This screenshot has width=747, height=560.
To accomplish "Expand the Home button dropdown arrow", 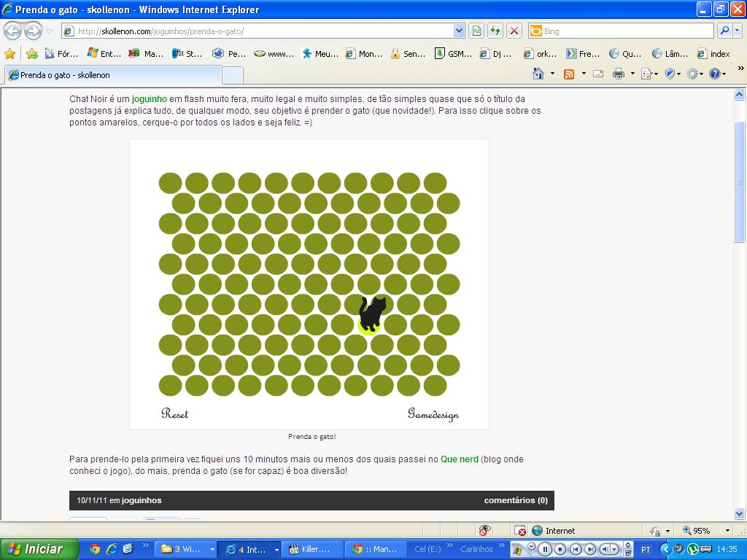I will coord(552,74).
